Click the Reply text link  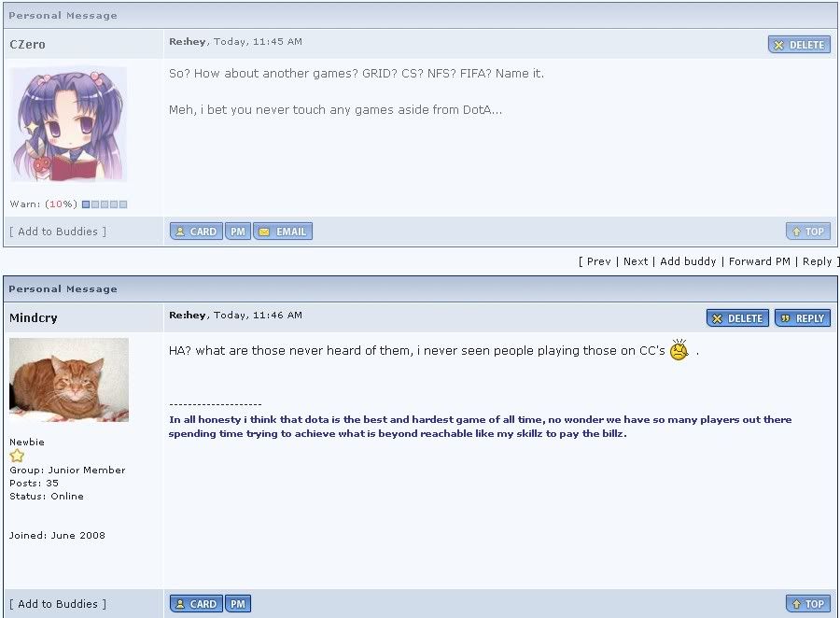817,261
